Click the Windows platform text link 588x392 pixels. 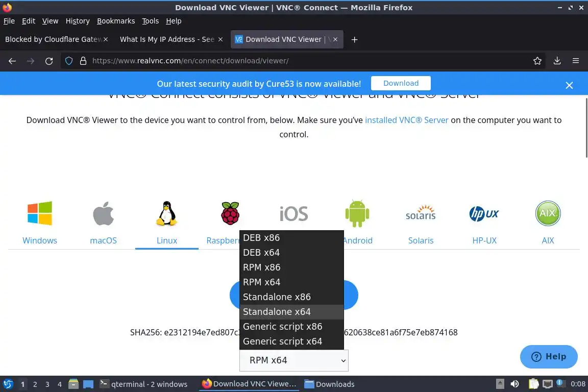click(x=40, y=240)
